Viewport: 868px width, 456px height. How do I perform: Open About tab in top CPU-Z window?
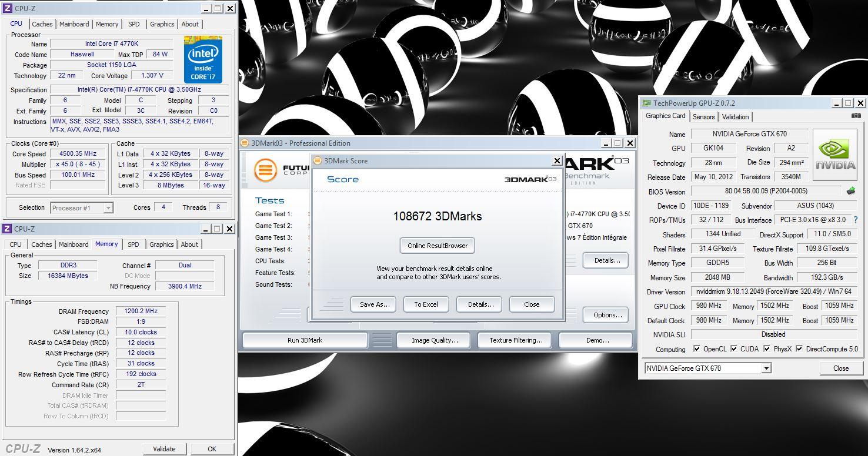190,24
